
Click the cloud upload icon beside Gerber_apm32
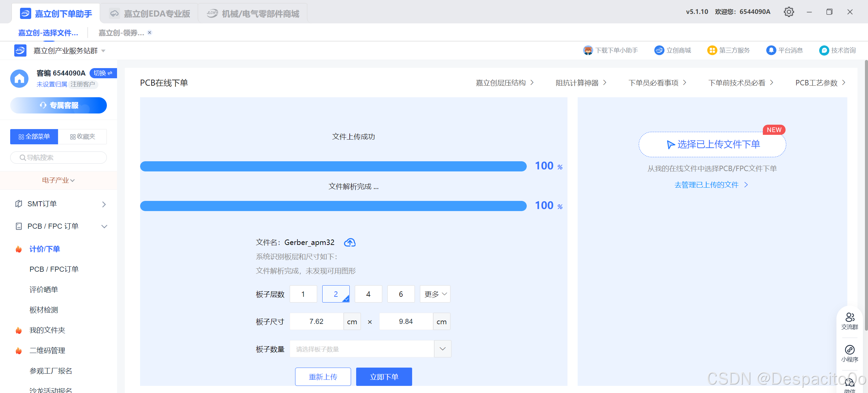pos(350,243)
